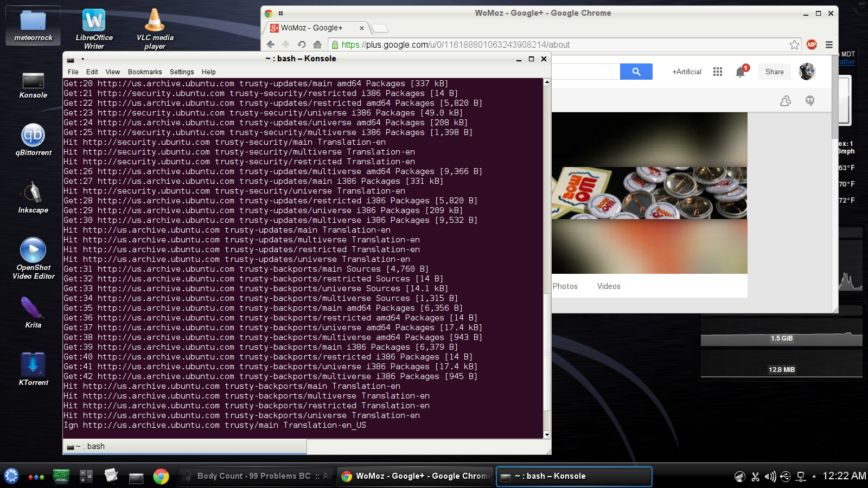Click the Chrome address bar URL
The height and width of the screenshot is (488, 868).
click(456, 44)
